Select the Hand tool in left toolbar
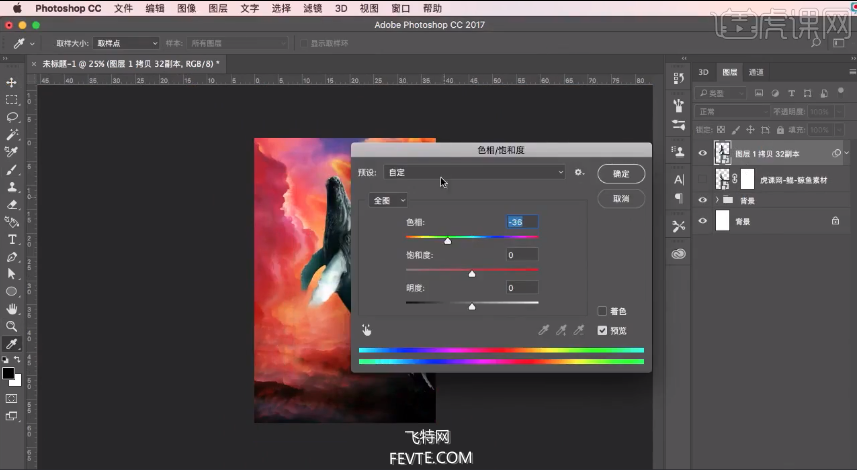 tap(11, 309)
